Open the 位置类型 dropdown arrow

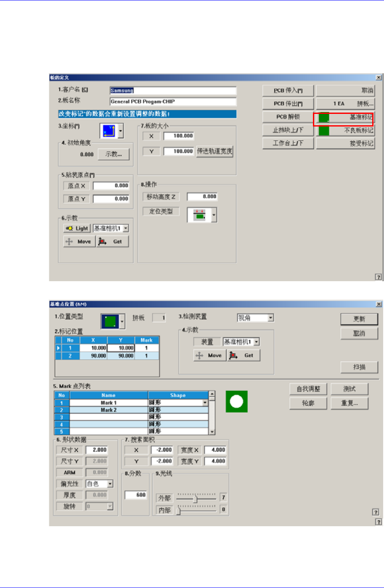point(122,322)
